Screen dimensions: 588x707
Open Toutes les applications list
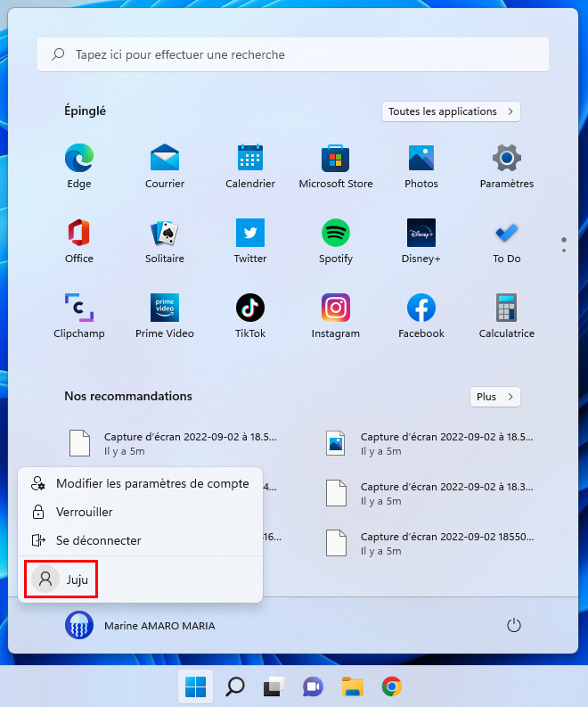pyautogui.click(x=451, y=111)
